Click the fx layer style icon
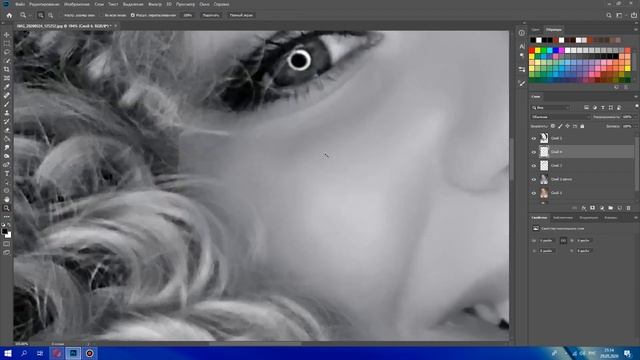Screen dimensions: 640x360 coord(584,208)
